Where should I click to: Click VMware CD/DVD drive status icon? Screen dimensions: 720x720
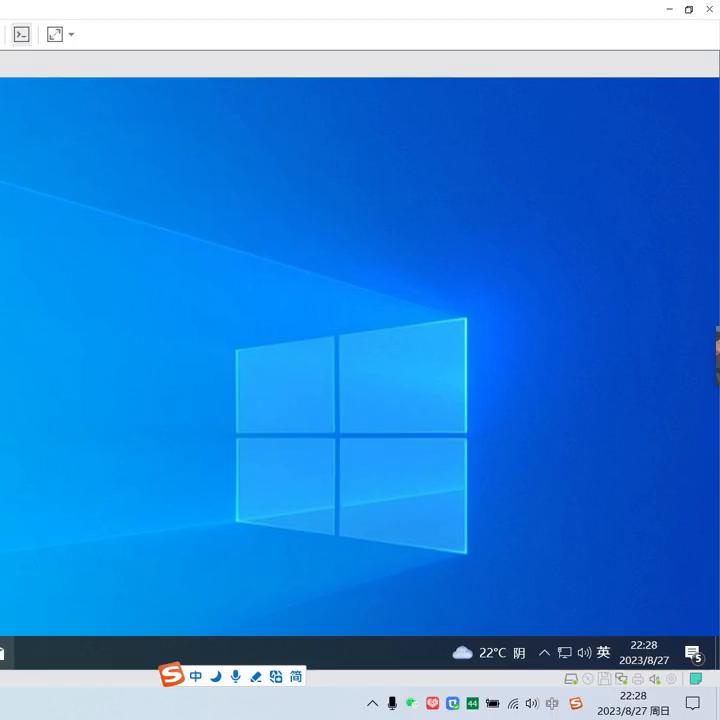pyautogui.click(x=588, y=679)
